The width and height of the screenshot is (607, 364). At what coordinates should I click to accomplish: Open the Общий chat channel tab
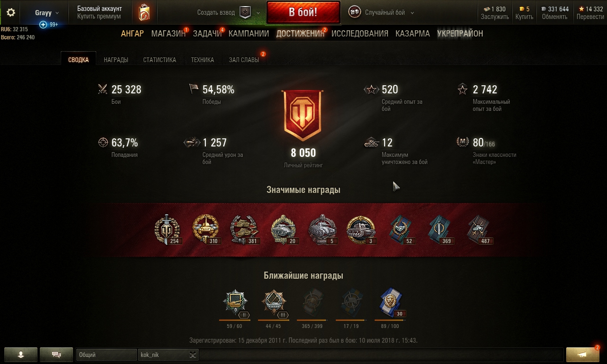point(107,355)
